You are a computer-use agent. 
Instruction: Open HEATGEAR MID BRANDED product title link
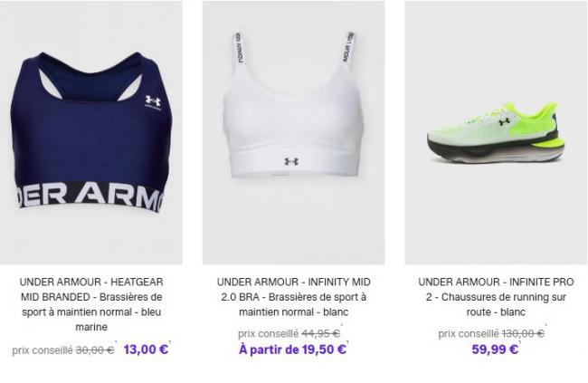91,304
